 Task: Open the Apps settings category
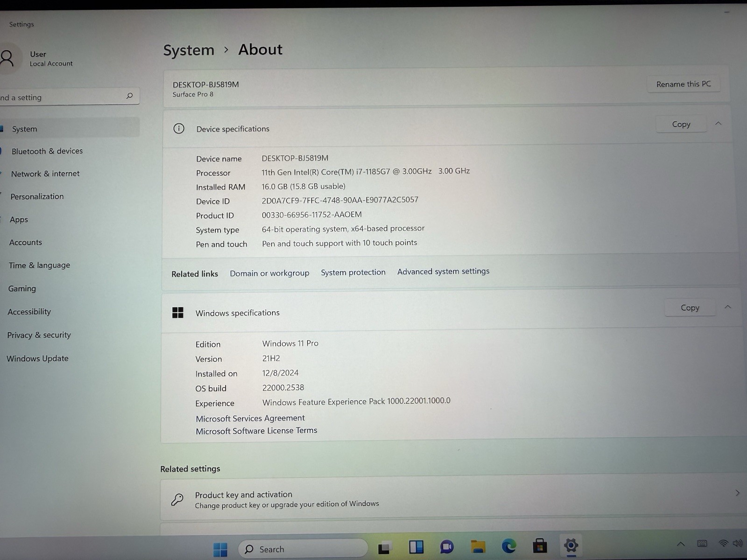(x=19, y=219)
